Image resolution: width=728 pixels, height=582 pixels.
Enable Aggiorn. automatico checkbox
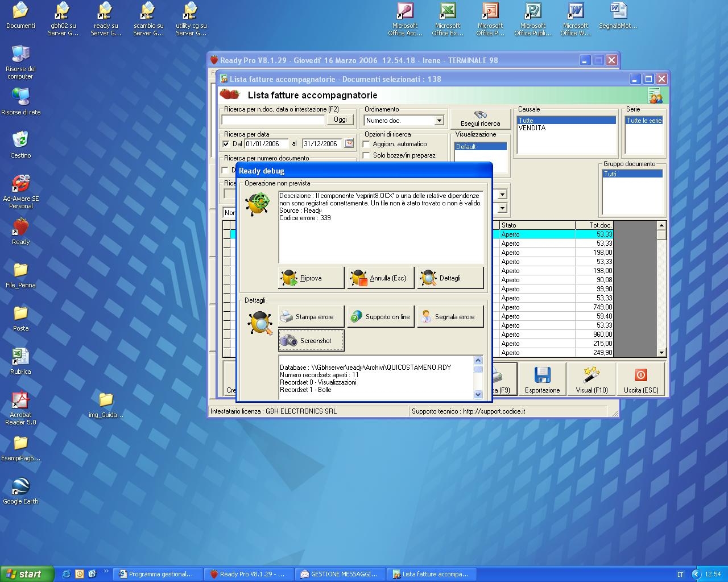click(367, 144)
